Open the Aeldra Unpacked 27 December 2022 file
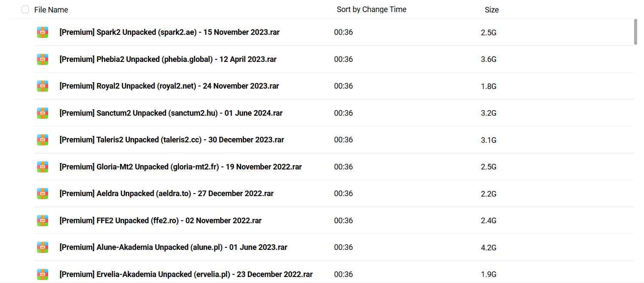The height and width of the screenshot is (283, 644). click(166, 194)
